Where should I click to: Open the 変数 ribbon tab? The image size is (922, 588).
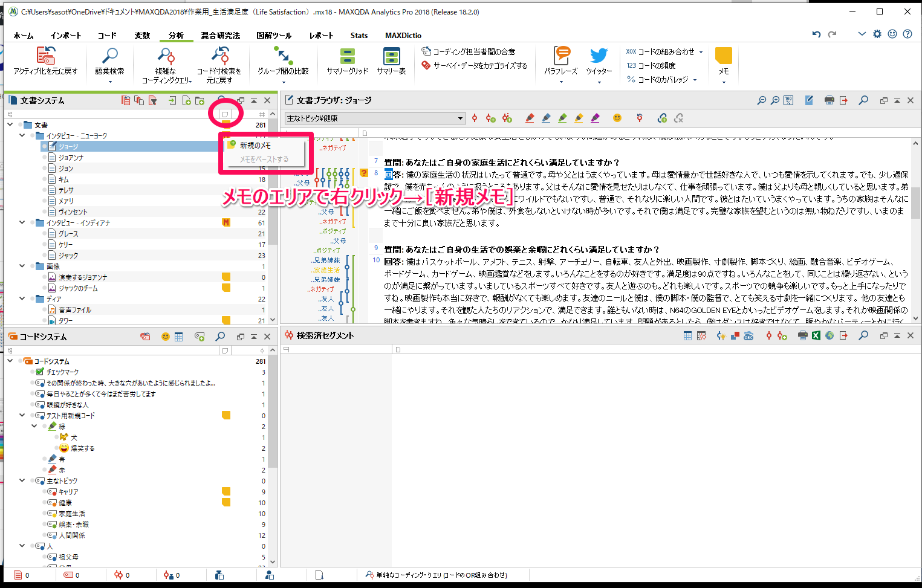(142, 35)
